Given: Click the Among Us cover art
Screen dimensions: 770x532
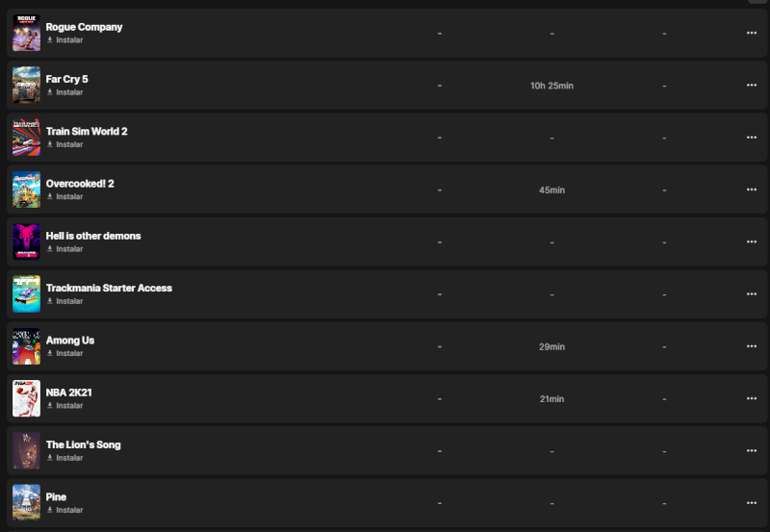Looking at the screenshot, I should pos(26,345).
